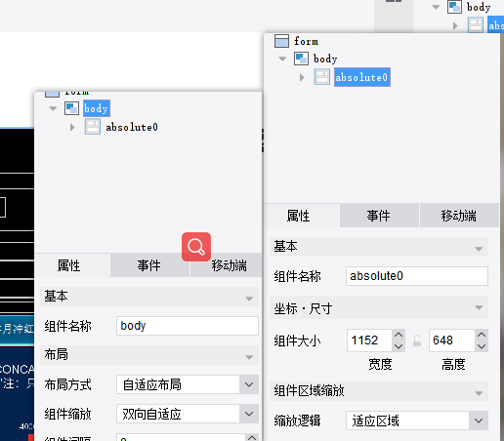The image size is (504, 441).
Task: Select body node in right panel tree
Action: coord(325,59)
